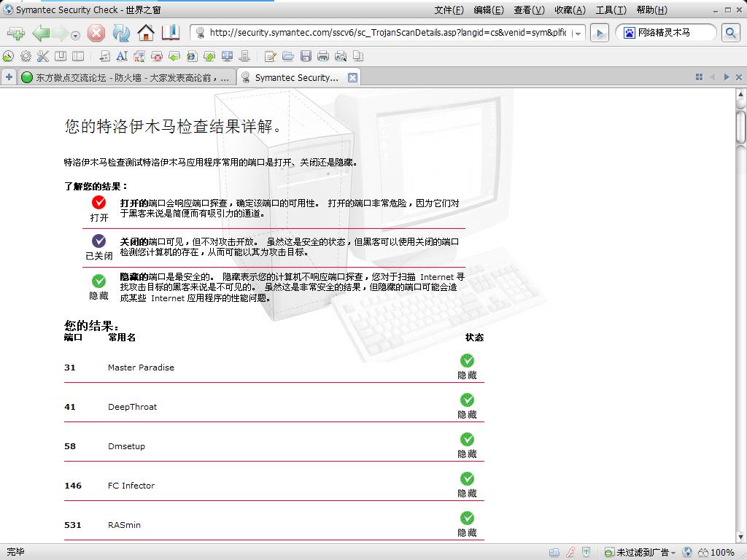Open the 收藏(A) menu
This screenshot has width=747, height=560.
click(570, 10)
